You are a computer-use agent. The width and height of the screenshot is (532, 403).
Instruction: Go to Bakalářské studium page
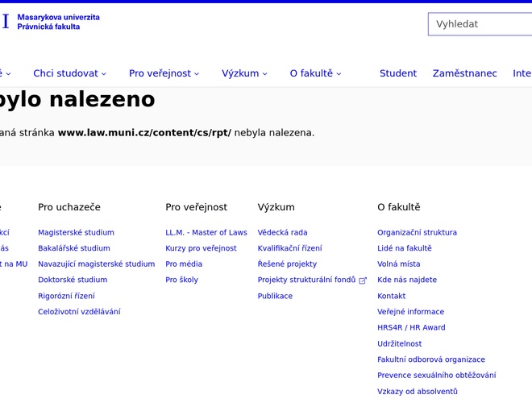pos(74,248)
